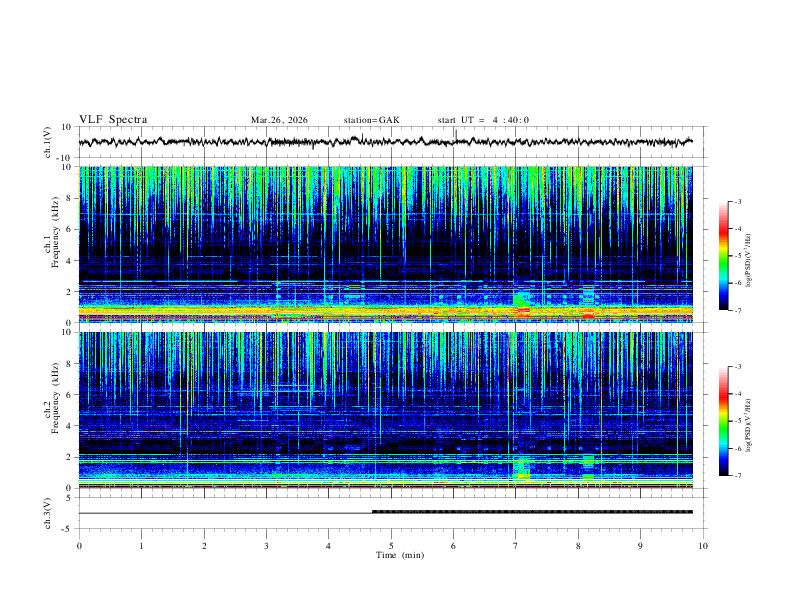The height and width of the screenshot is (612, 792).
Task: Click the "ch.1(V)" axis label
Action: tap(47, 142)
